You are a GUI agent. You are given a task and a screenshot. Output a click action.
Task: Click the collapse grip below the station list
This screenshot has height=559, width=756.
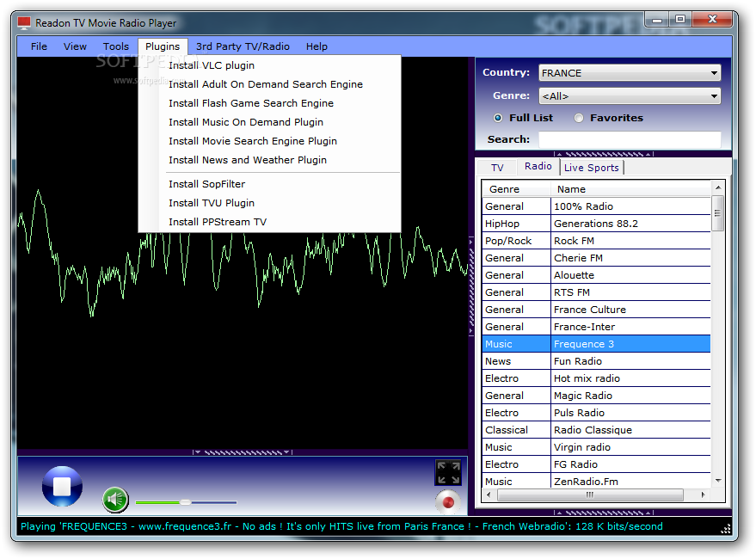click(x=603, y=513)
